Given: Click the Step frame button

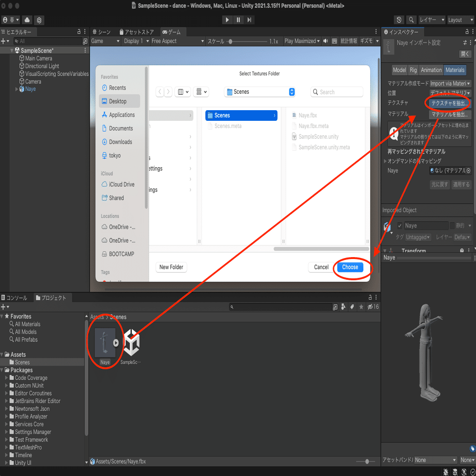Looking at the screenshot, I should click(249, 20).
